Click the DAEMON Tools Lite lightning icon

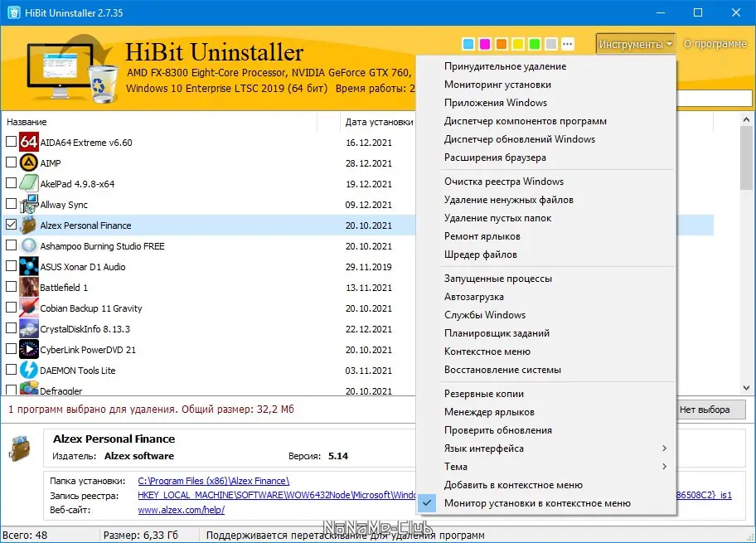pos(28,370)
